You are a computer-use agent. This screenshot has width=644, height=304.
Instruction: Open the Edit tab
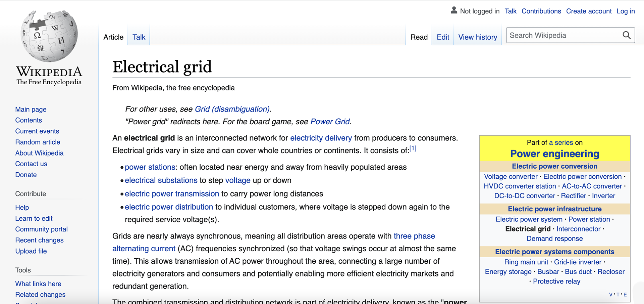[443, 37]
